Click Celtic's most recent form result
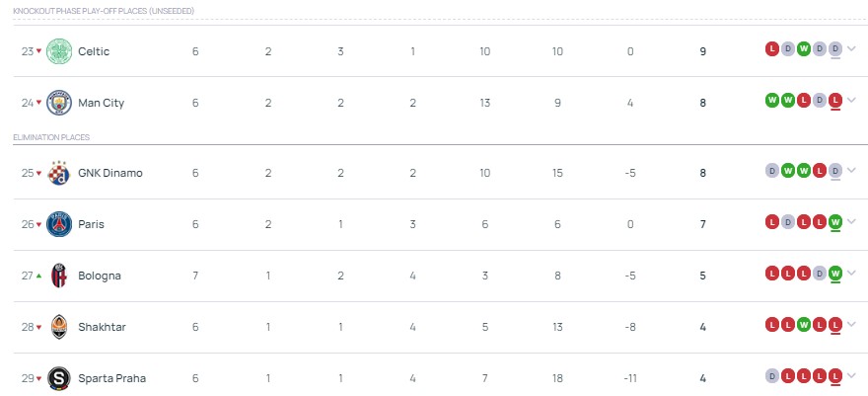Viewport: 868px width, 396px height. click(834, 48)
